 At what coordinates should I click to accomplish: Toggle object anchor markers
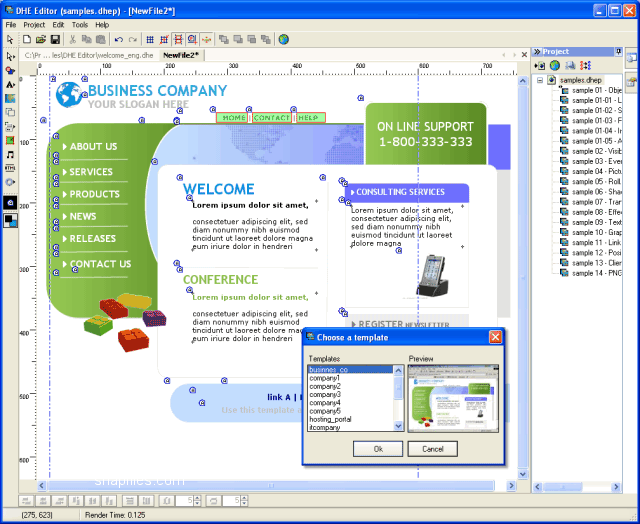[x=192, y=39]
